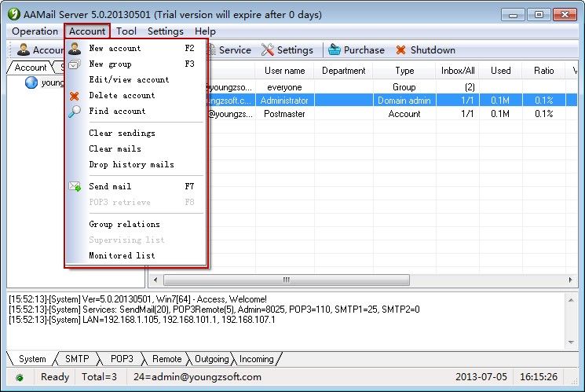Viewport: 585px width, 392px height.
Task: Click the red X Delete account icon
Action: (75, 96)
